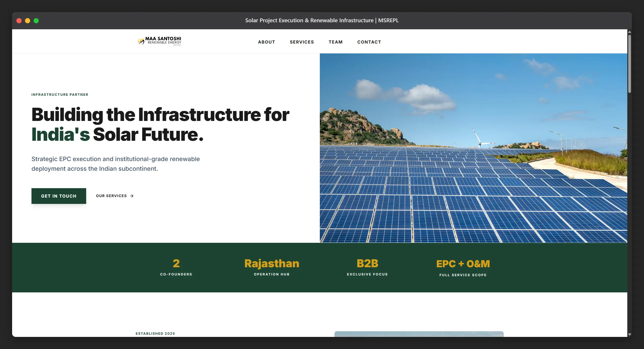Click the ESTABLISHED 2025 label
Viewport: 644px width, 349px height.
[x=155, y=333]
